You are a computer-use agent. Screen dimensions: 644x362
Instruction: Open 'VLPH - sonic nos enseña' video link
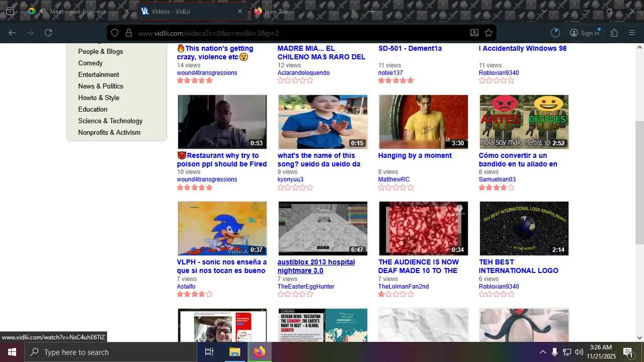click(x=222, y=266)
